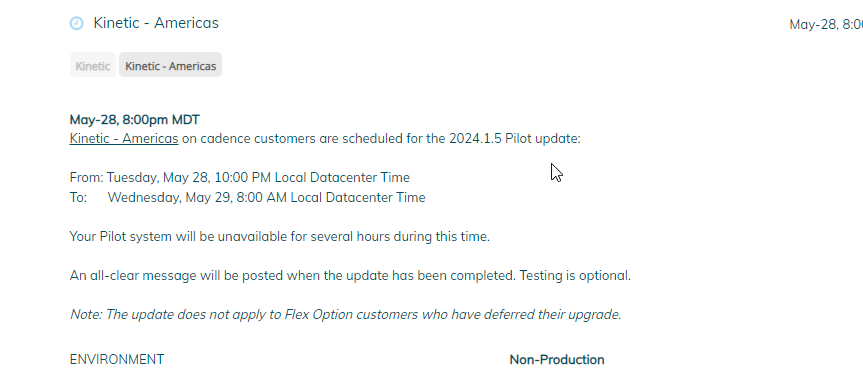Click the clock icon beside the title
The height and width of the screenshot is (390, 863).
[x=77, y=23]
